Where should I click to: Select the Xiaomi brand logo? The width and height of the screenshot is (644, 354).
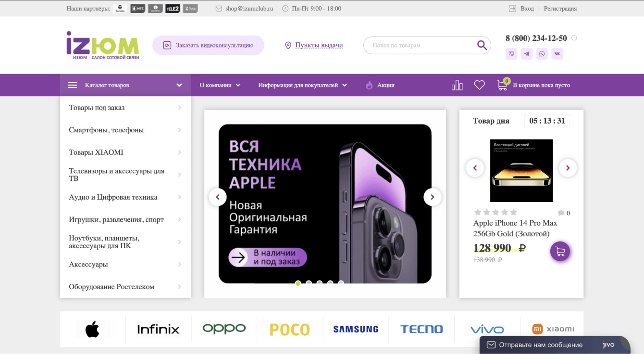(x=553, y=329)
